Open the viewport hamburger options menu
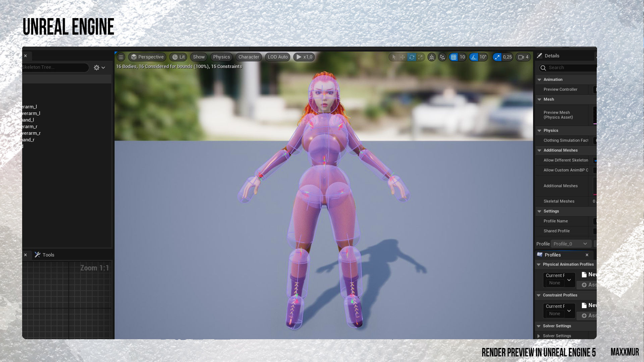The image size is (644, 362). pos(121,57)
